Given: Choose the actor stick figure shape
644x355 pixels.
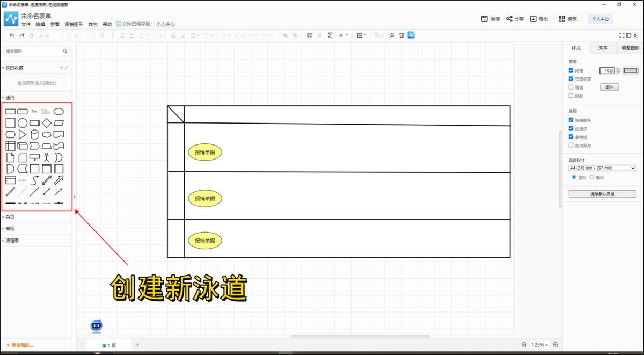Looking at the screenshot, I should click(47, 157).
